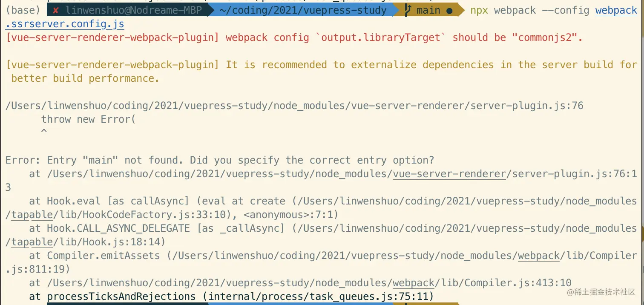This screenshot has width=644, height=305.
Task: Open underlined "webpack" in Compiler.js:413:10 line
Action: [414, 283]
